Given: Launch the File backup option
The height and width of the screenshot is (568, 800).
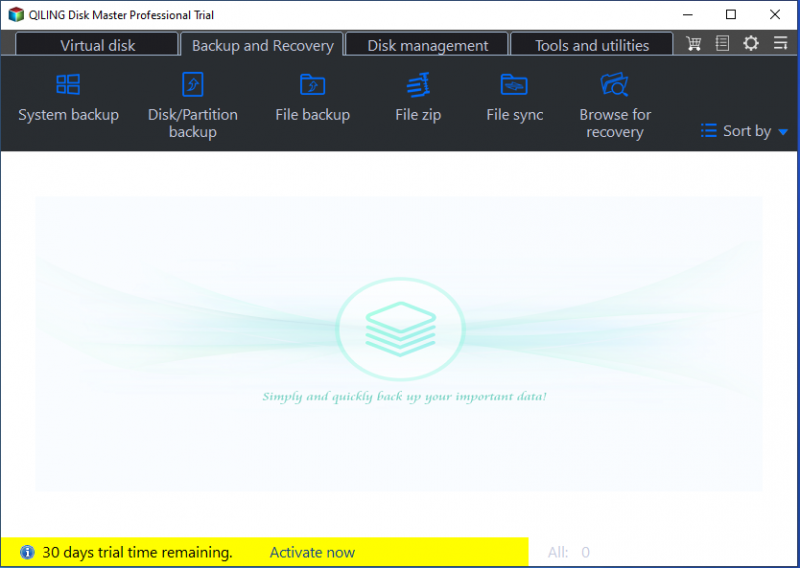Looking at the screenshot, I should [x=313, y=98].
